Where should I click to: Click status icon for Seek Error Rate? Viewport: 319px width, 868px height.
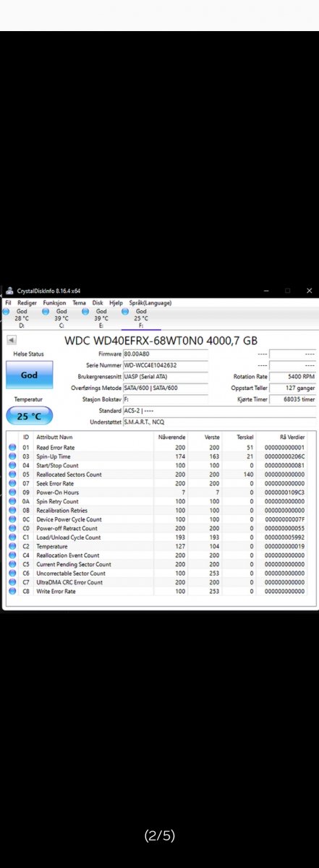12,484
